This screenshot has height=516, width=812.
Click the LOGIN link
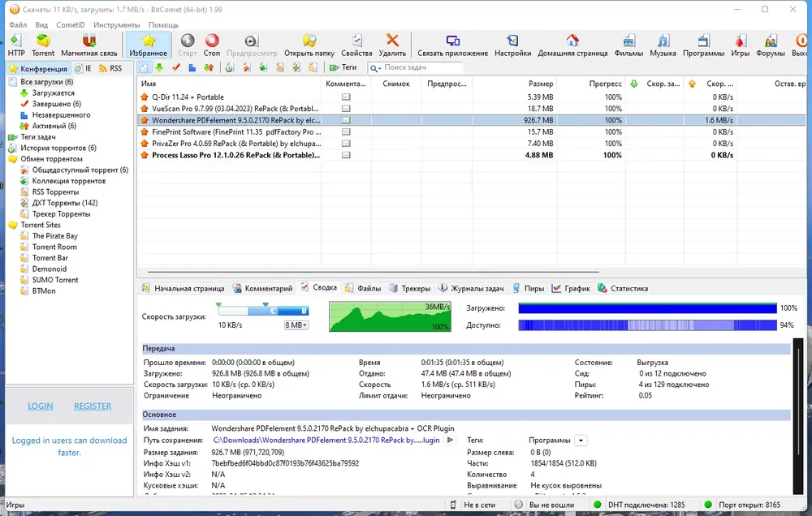[41, 406]
